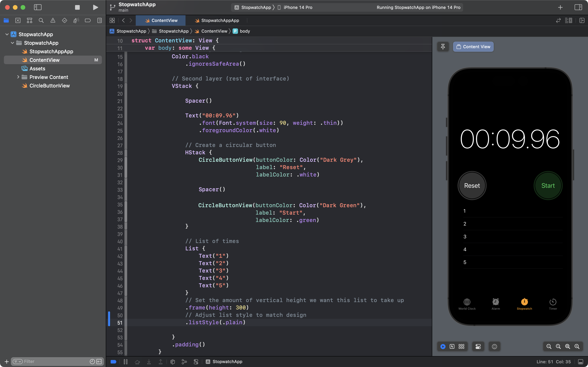Click the Live preview play icon
The width and height of the screenshot is (588, 367).
click(443, 346)
